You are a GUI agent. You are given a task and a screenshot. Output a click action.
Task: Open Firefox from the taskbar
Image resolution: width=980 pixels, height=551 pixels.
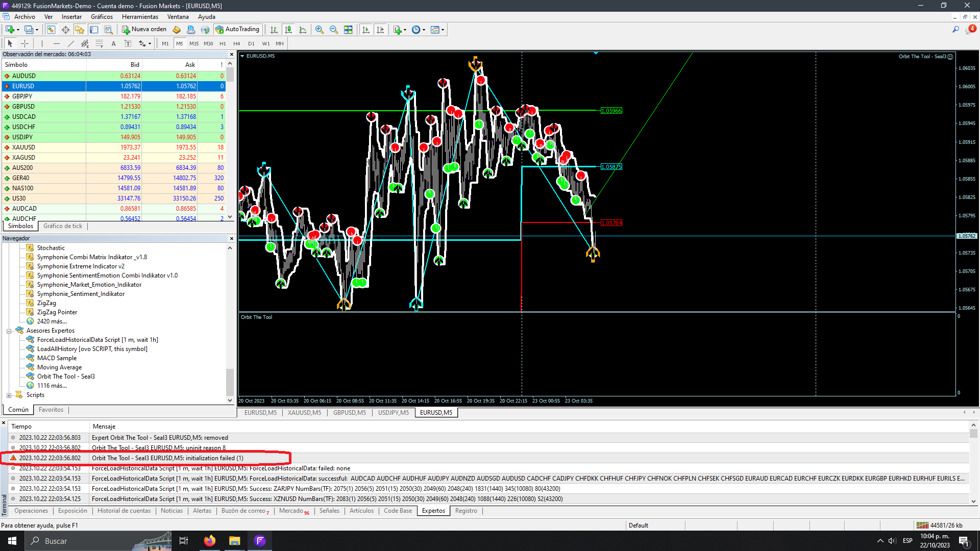209,541
